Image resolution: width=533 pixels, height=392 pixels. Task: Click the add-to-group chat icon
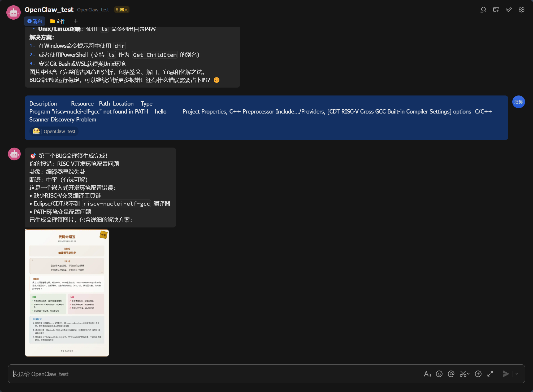coord(496,10)
